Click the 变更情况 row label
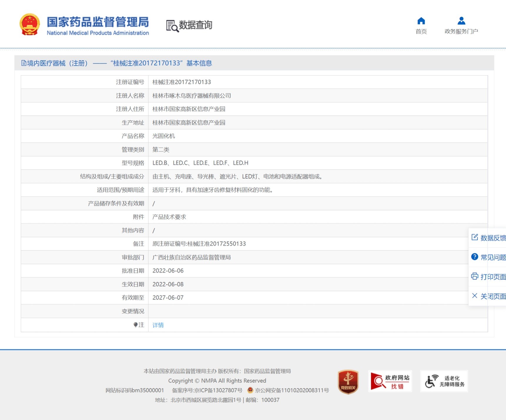Image resolution: width=506 pixels, height=420 pixels. [x=133, y=311]
